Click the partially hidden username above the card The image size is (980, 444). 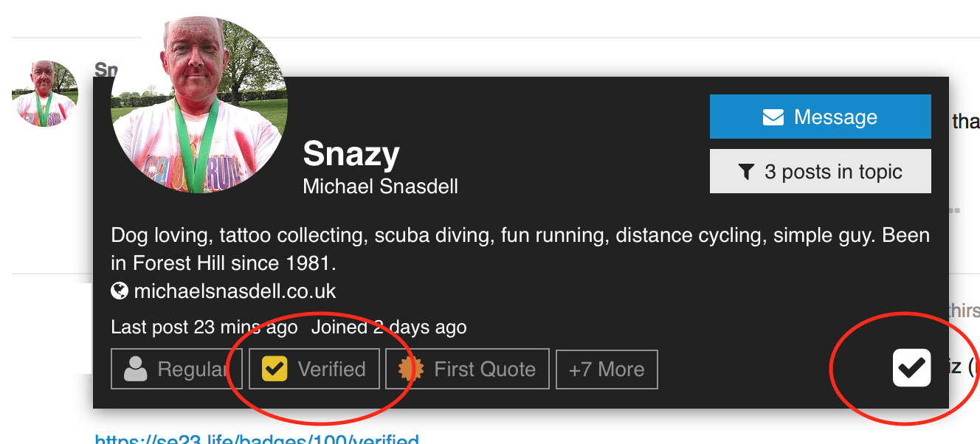tap(106, 70)
